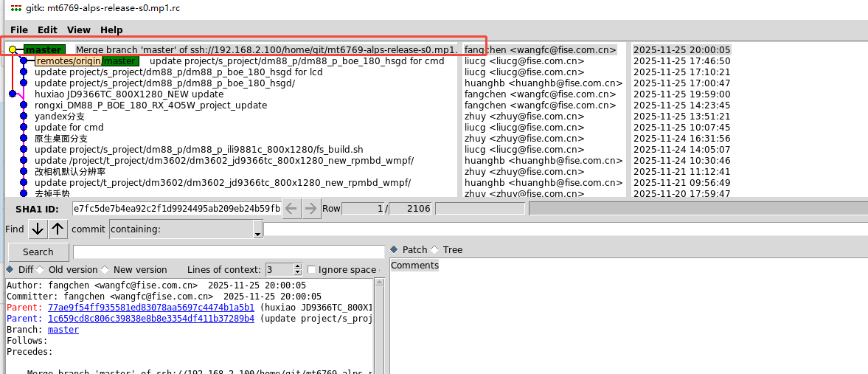Switch to the Tree radio button
Screen dimensions: 868x374
click(434, 250)
